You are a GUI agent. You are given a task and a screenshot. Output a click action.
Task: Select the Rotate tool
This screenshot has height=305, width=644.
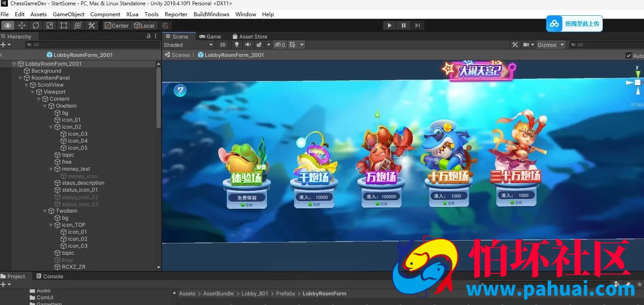click(x=36, y=25)
